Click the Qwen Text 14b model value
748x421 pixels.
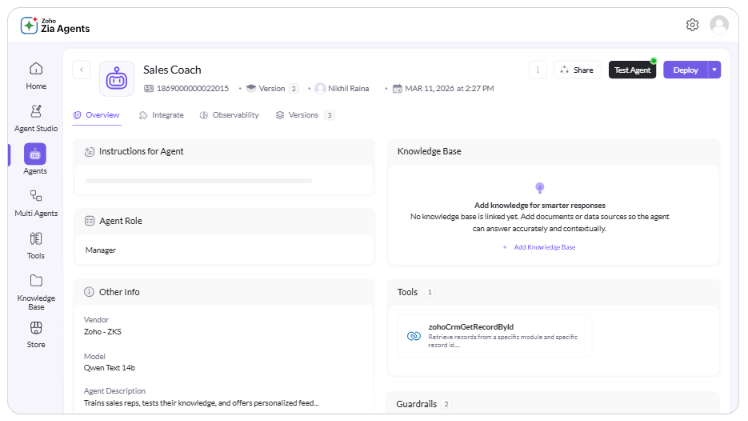point(109,368)
